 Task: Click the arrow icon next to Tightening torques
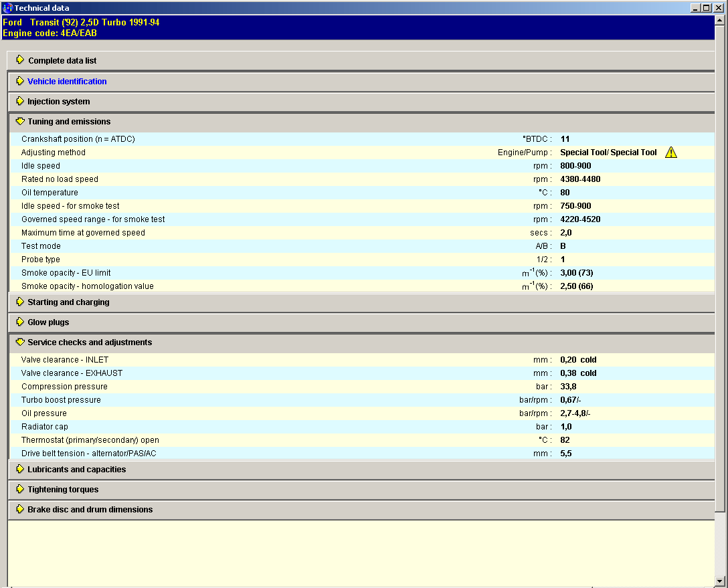point(20,490)
